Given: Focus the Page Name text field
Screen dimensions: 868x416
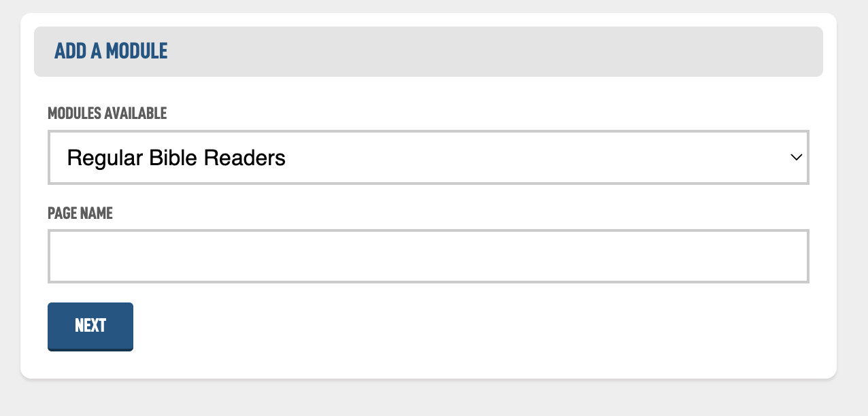Looking at the screenshot, I should pos(428,256).
